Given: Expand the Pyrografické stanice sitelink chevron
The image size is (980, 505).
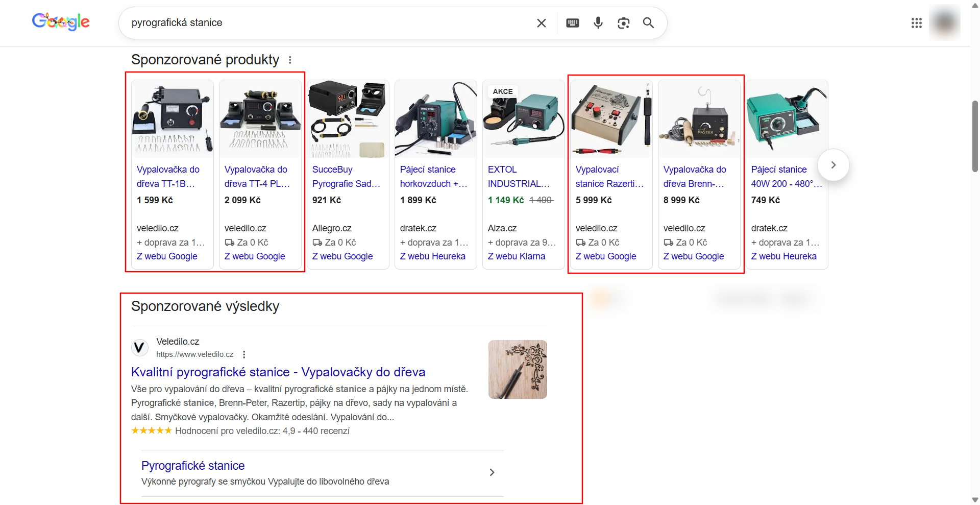Looking at the screenshot, I should [x=492, y=472].
